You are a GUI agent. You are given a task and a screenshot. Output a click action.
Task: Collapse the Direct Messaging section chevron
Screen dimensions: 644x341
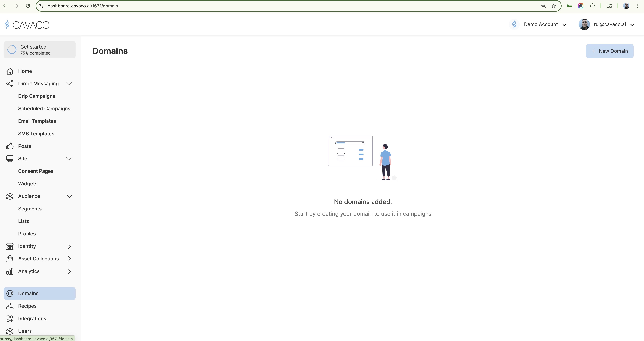69,84
